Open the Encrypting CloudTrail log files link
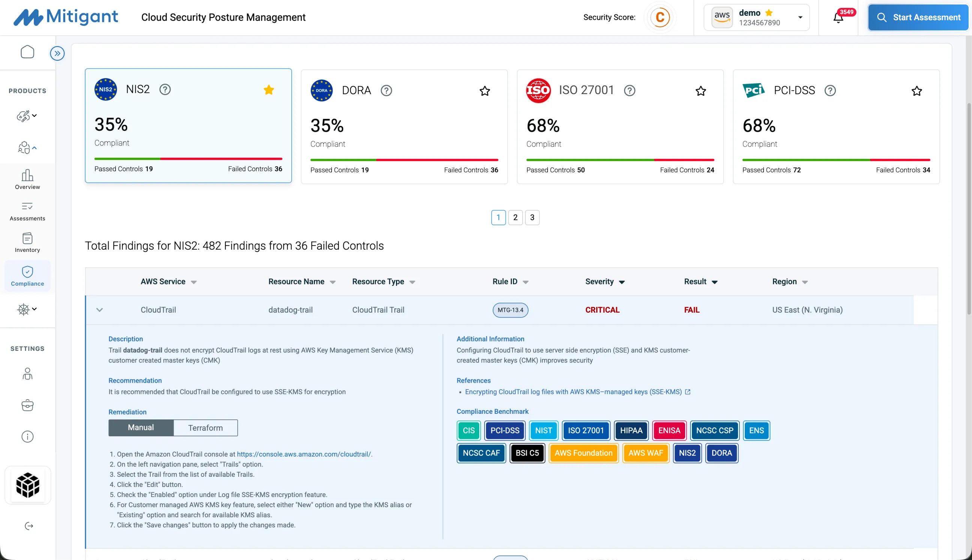 (x=573, y=392)
